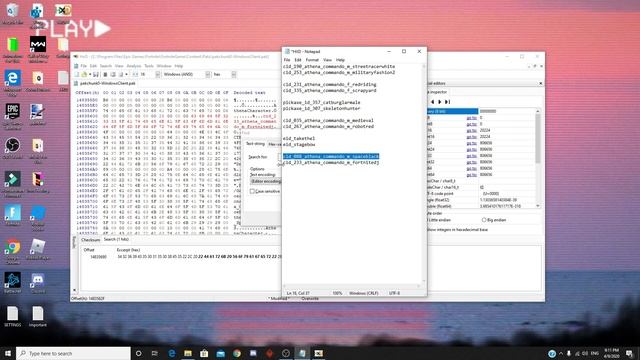Open the Tools menu in HxD
The height and width of the screenshot is (360, 640).
coord(149,66)
